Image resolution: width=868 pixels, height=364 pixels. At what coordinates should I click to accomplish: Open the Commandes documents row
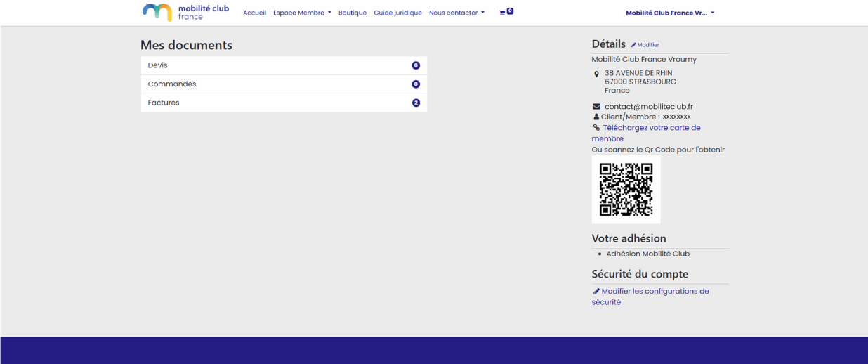[x=284, y=84]
